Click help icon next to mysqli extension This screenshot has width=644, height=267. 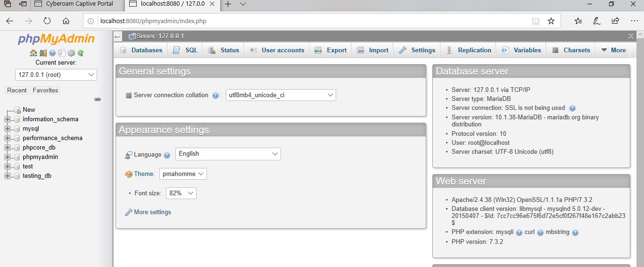pos(519,233)
